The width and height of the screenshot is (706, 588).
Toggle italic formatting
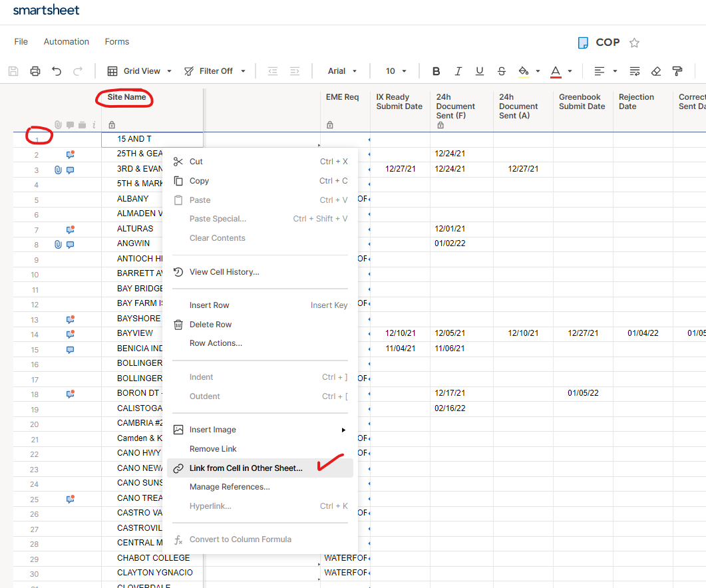point(458,71)
